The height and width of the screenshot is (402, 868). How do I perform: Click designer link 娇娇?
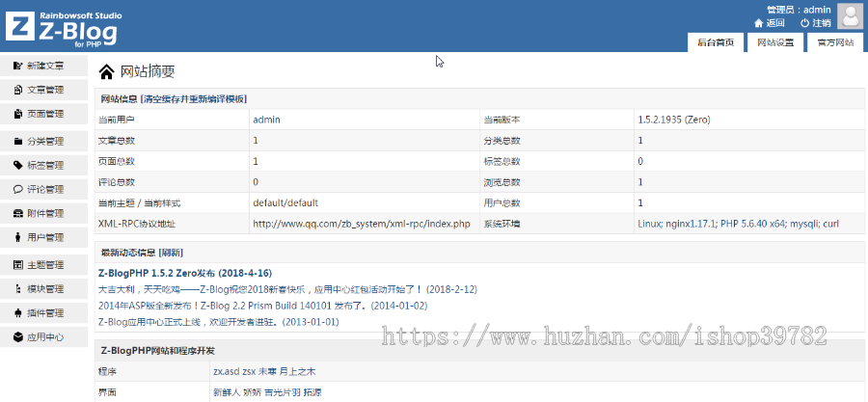point(253,392)
